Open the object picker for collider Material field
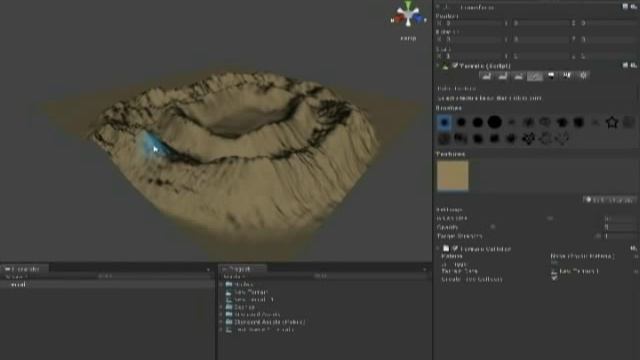This screenshot has width=640, height=360. point(636,256)
